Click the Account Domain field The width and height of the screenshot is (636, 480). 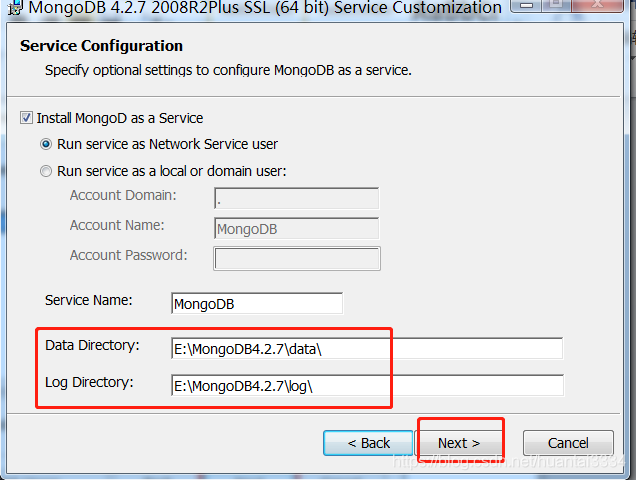[x=297, y=198]
